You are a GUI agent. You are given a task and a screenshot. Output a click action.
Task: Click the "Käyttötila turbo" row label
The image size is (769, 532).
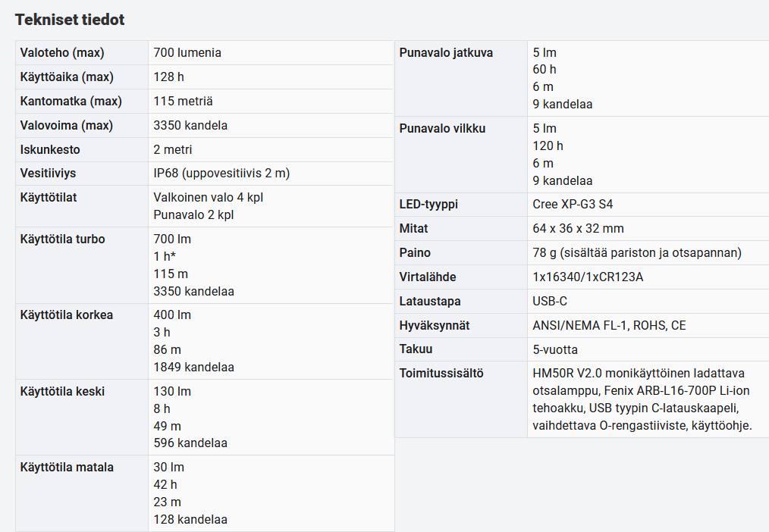coord(63,239)
